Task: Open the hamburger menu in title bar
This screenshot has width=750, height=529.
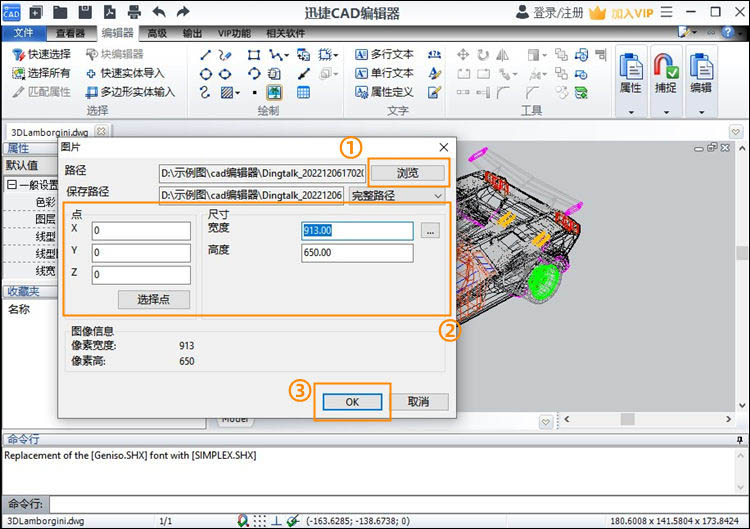Action: tap(666, 12)
